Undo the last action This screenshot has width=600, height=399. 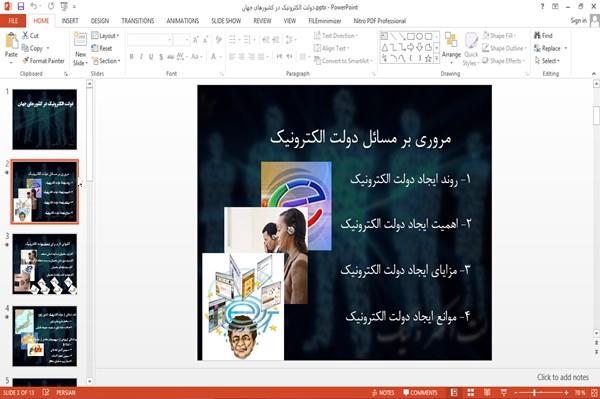point(34,6)
